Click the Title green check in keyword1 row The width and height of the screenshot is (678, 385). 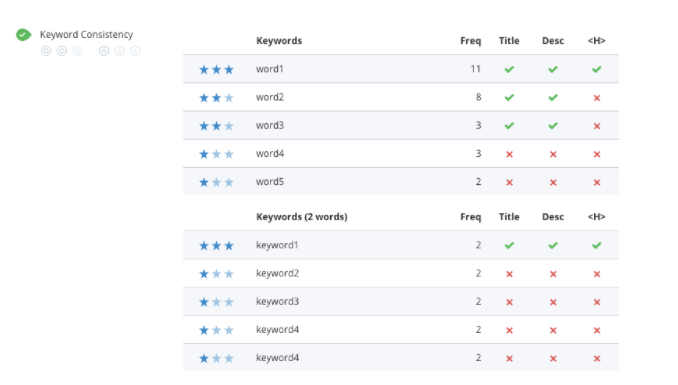click(x=509, y=245)
